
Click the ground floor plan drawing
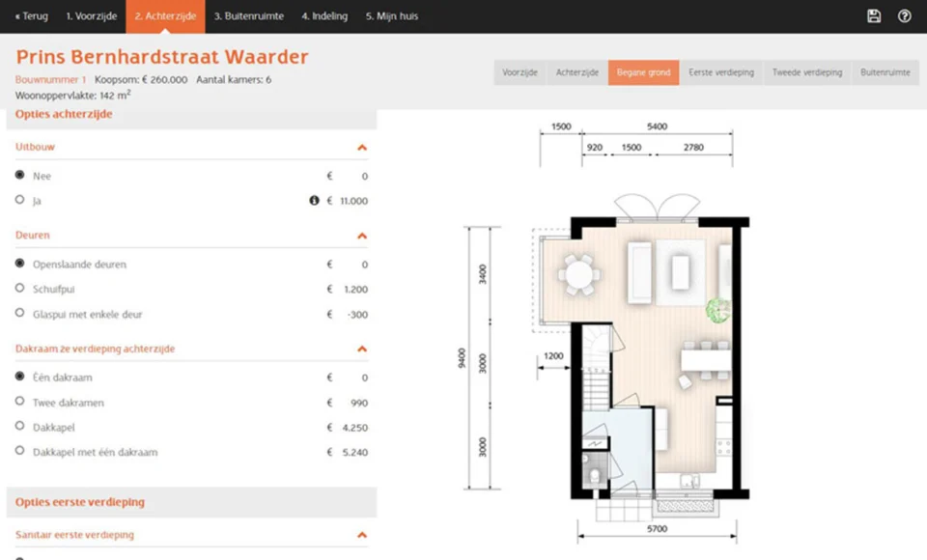coord(641,356)
